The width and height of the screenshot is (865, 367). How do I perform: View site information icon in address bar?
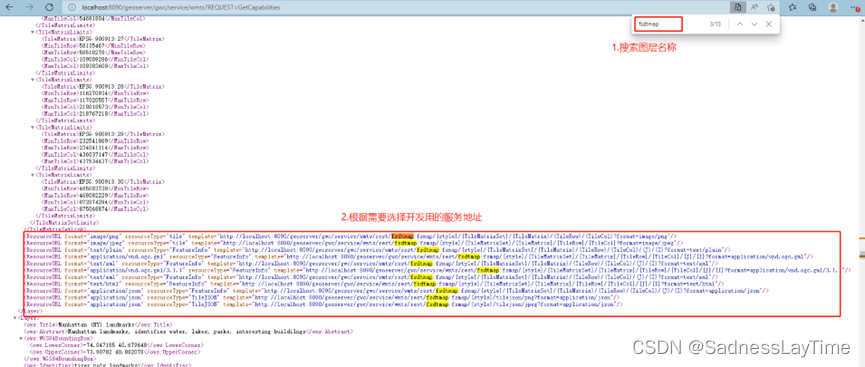(x=72, y=8)
